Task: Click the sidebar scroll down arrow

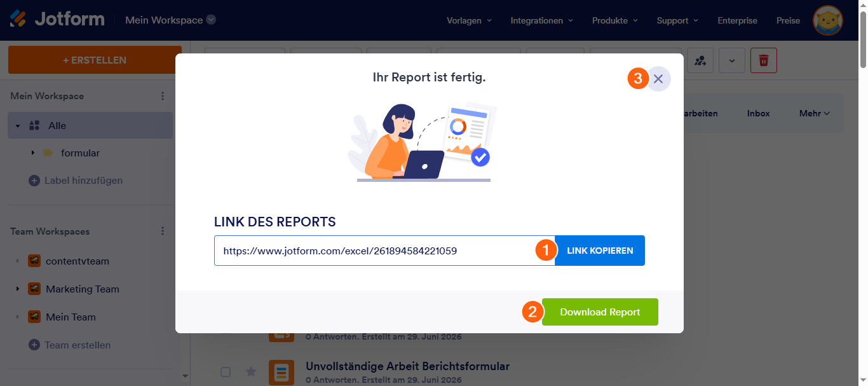Action: click(x=185, y=376)
